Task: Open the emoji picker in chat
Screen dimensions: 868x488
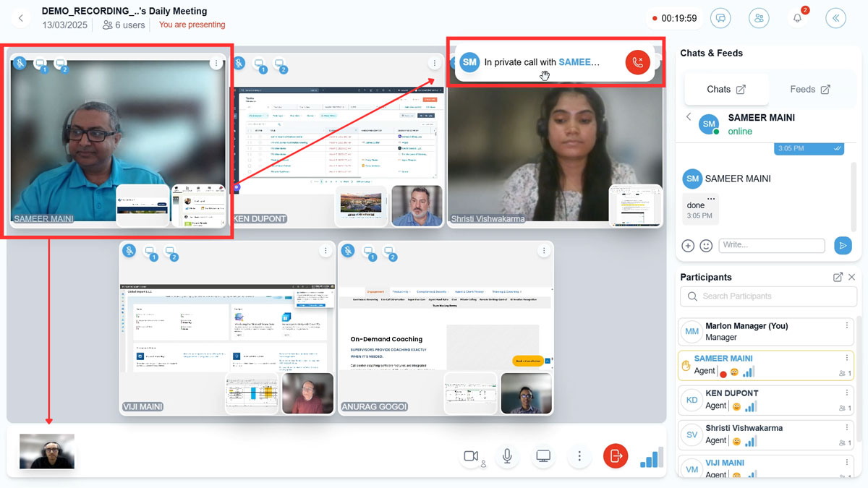Action: click(706, 246)
